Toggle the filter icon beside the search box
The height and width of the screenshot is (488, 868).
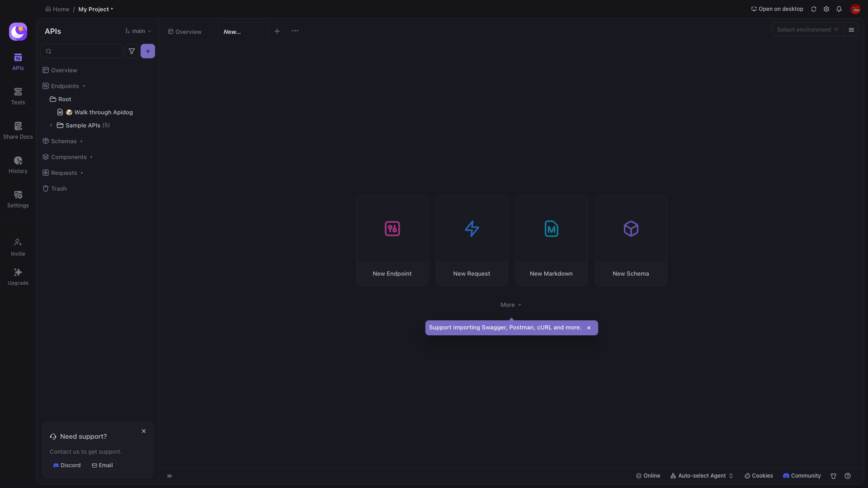132,51
